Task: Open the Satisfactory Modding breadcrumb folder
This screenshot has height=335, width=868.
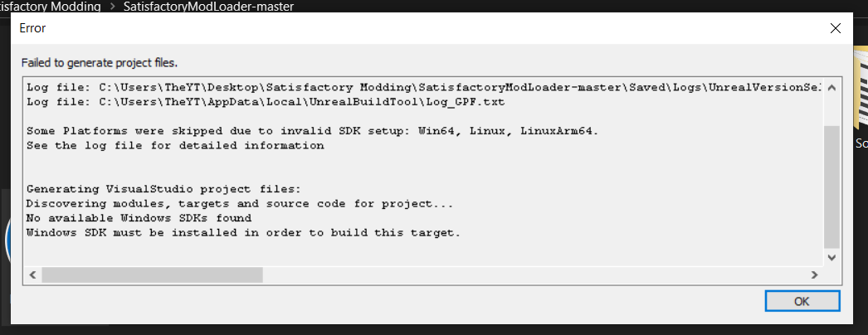Action: pos(51,7)
